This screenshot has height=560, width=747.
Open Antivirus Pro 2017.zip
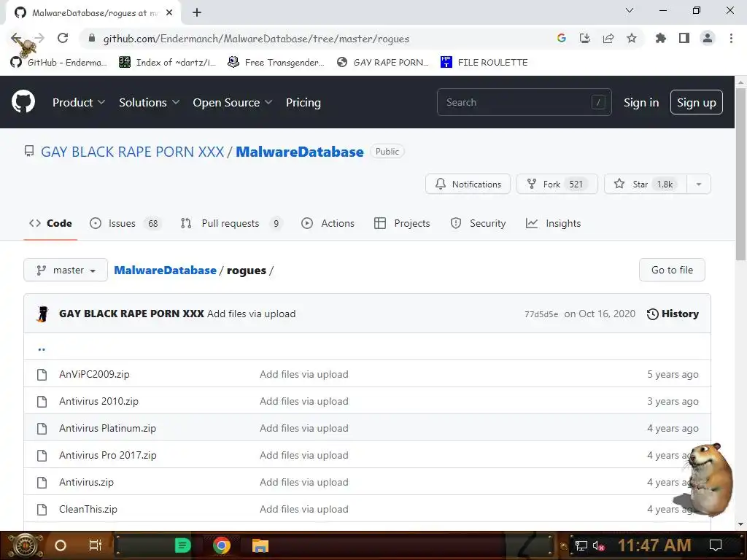108,455
